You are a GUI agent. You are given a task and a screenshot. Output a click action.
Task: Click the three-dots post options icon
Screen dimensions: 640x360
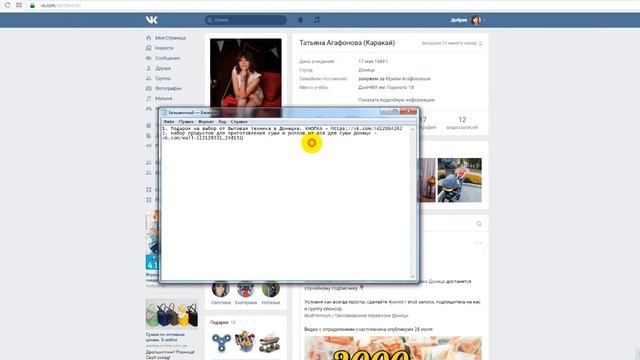point(478,243)
